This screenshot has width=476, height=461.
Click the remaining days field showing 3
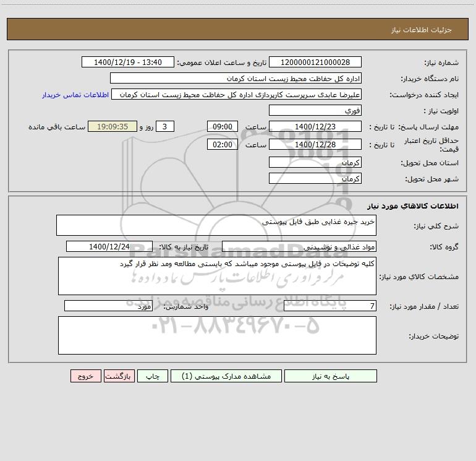click(165, 126)
